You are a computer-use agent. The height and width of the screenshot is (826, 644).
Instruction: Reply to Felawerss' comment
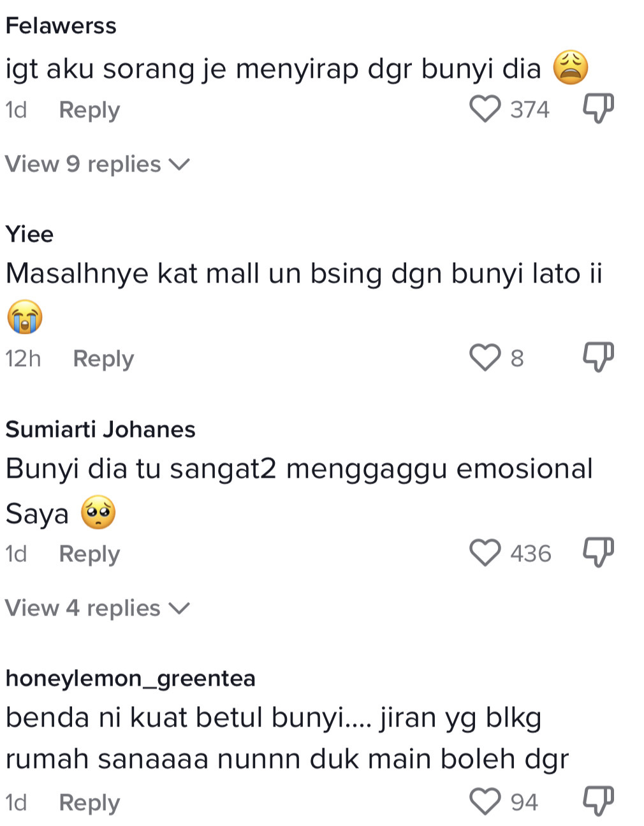point(89,110)
